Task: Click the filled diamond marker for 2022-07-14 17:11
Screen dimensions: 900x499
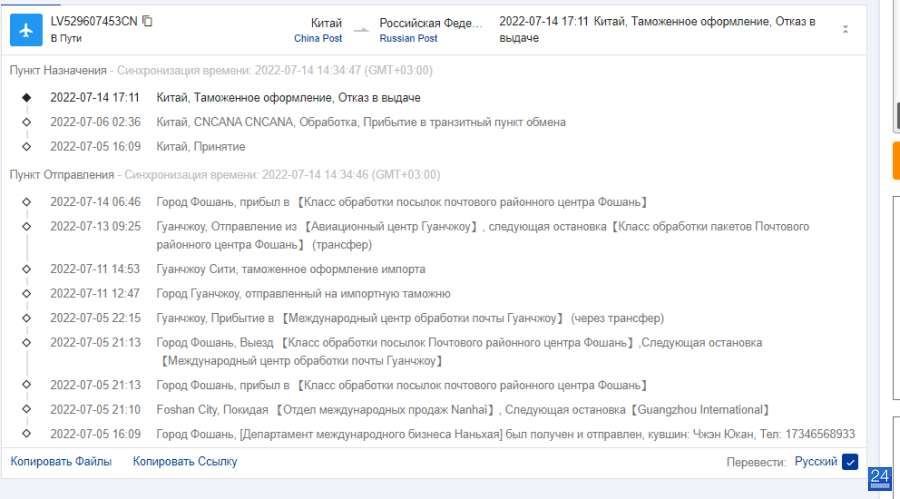Action: coord(26,98)
